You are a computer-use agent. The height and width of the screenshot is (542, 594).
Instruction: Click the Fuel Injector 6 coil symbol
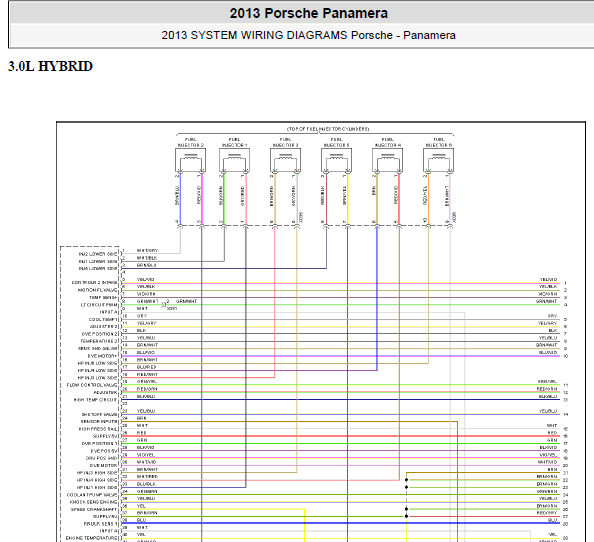[439, 161]
